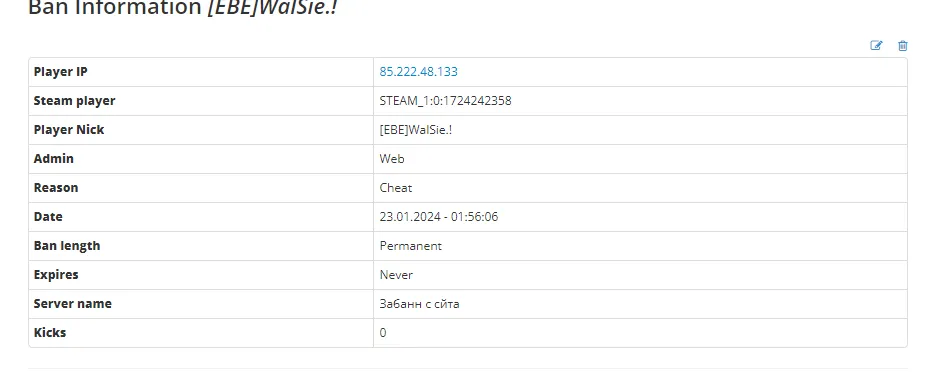Click the Admin row label
The image size is (937, 378).
click(x=54, y=159)
